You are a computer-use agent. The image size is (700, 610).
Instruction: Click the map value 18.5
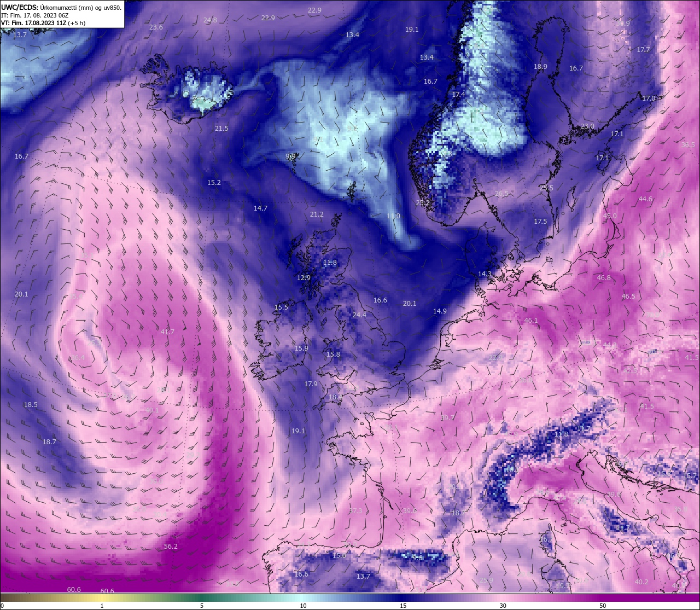pos(31,405)
